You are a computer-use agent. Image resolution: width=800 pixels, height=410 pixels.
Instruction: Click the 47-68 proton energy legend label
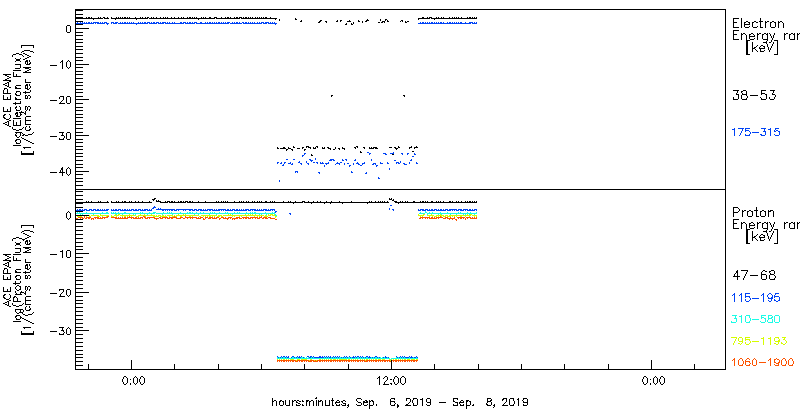(x=754, y=276)
